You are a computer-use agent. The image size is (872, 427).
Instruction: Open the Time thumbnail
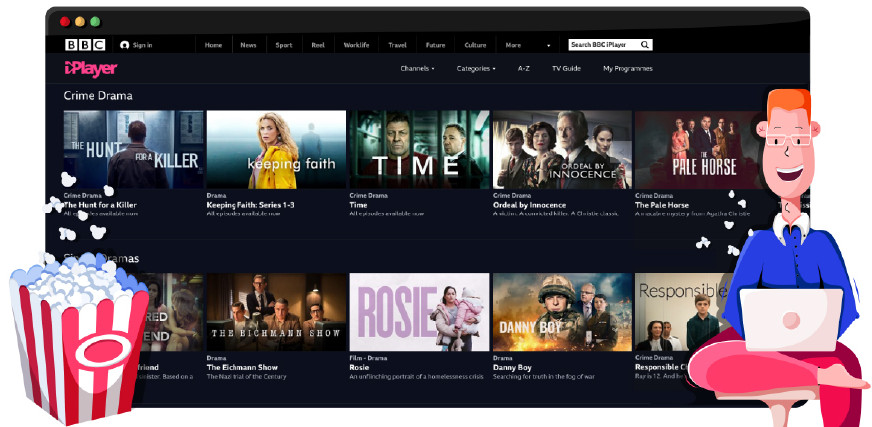419,150
